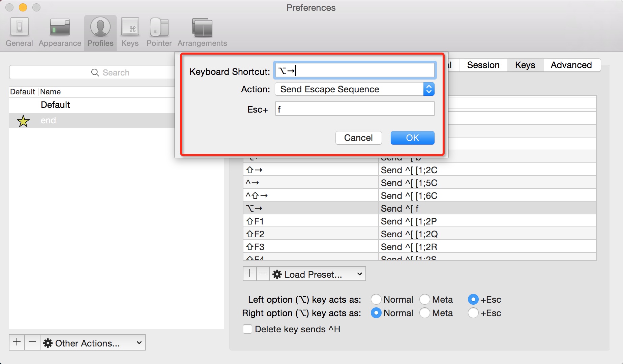The height and width of the screenshot is (364, 623).
Task: Open the Pointer preferences pane
Action: click(159, 33)
